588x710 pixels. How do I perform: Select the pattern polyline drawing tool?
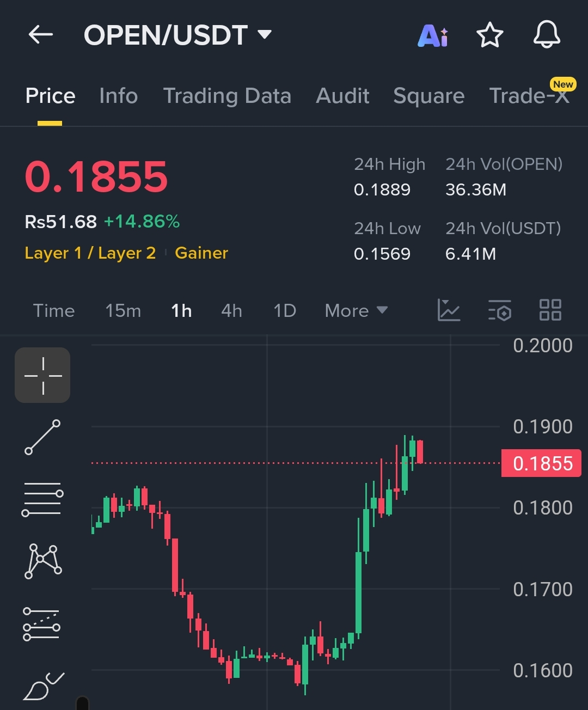pyautogui.click(x=43, y=561)
